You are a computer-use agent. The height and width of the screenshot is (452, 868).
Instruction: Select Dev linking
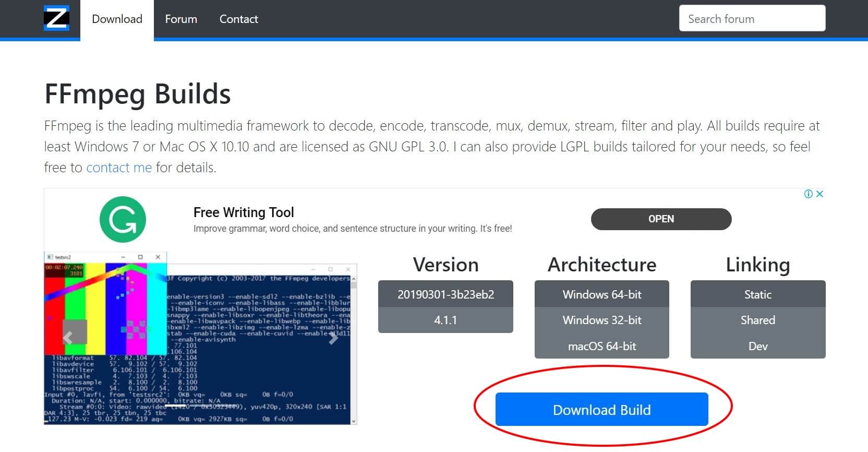pos(758,346)
